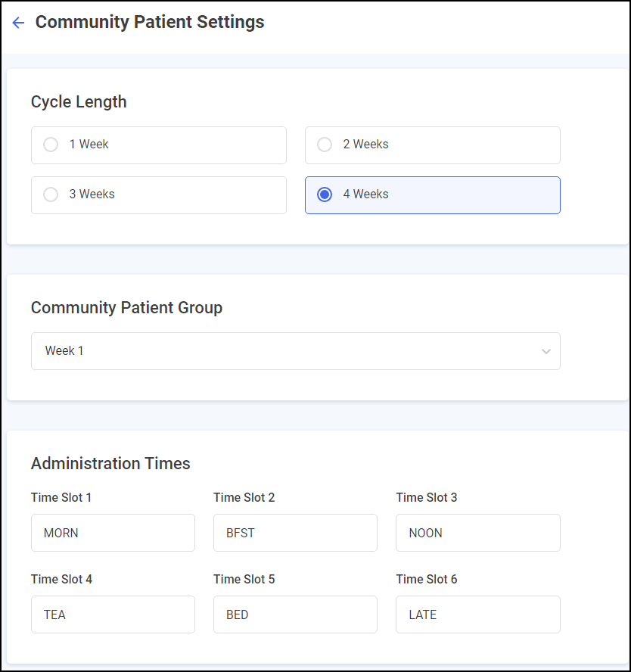
Task: Click the back arrow icon
Action: (18, 23)
